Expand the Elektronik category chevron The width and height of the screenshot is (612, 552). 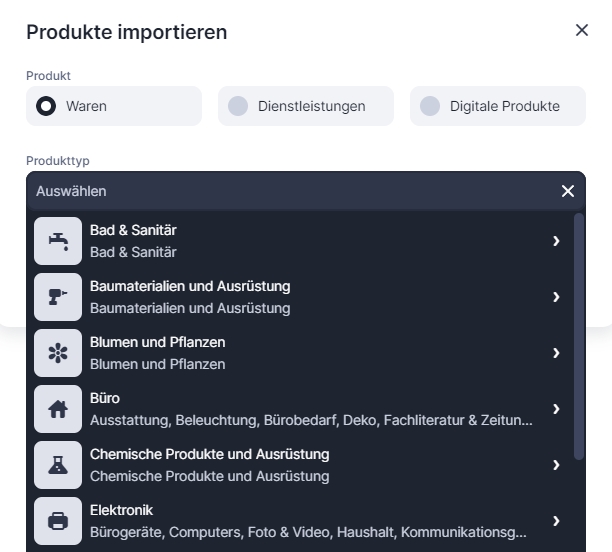pyautogui.click(x=556, y=521)
